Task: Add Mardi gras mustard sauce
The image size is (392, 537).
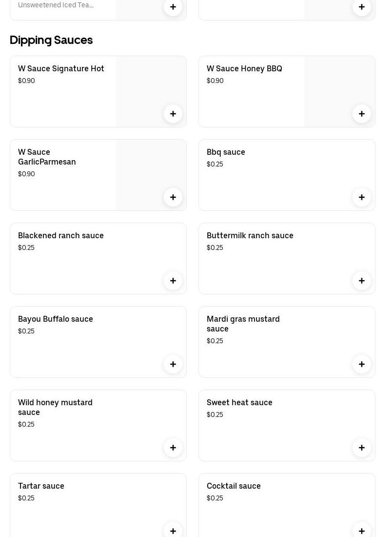Action: (x=362, y=364)
